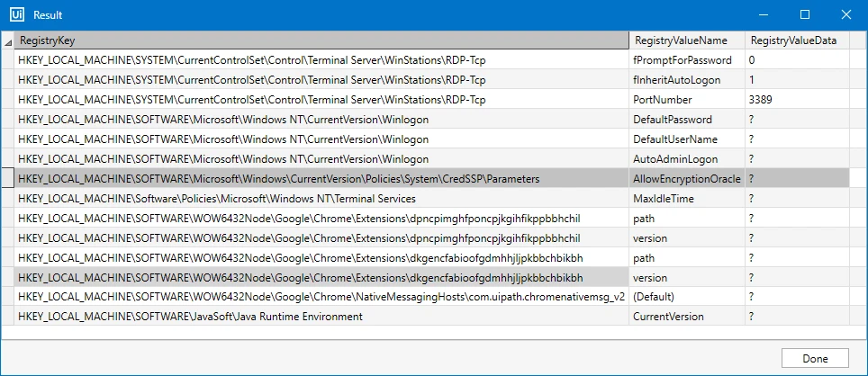Click the select-all corner triangle of grid
This screenshot has height=376, width=868.
pyautogui.click(x=7, y=40)
